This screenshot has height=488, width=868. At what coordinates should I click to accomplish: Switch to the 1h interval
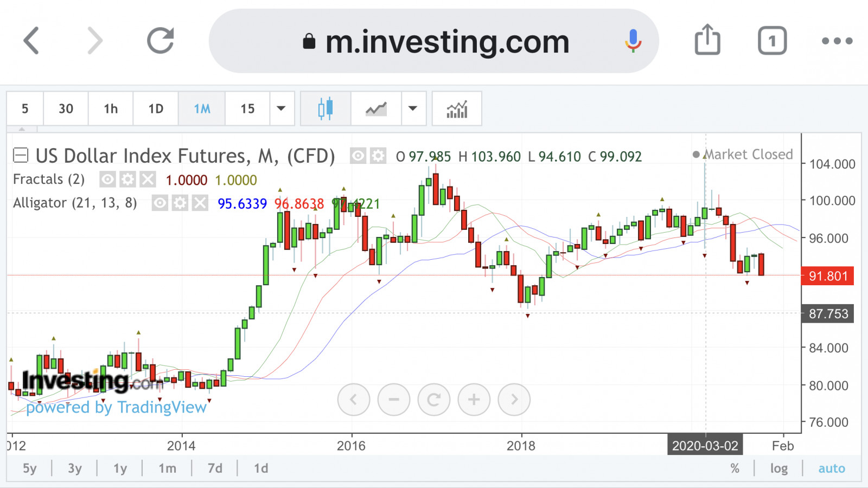tap(111, 108)
